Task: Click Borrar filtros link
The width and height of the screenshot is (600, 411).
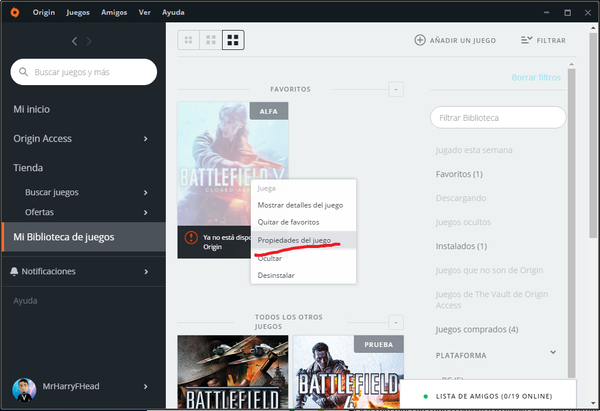Action: (x=536, y=77)
